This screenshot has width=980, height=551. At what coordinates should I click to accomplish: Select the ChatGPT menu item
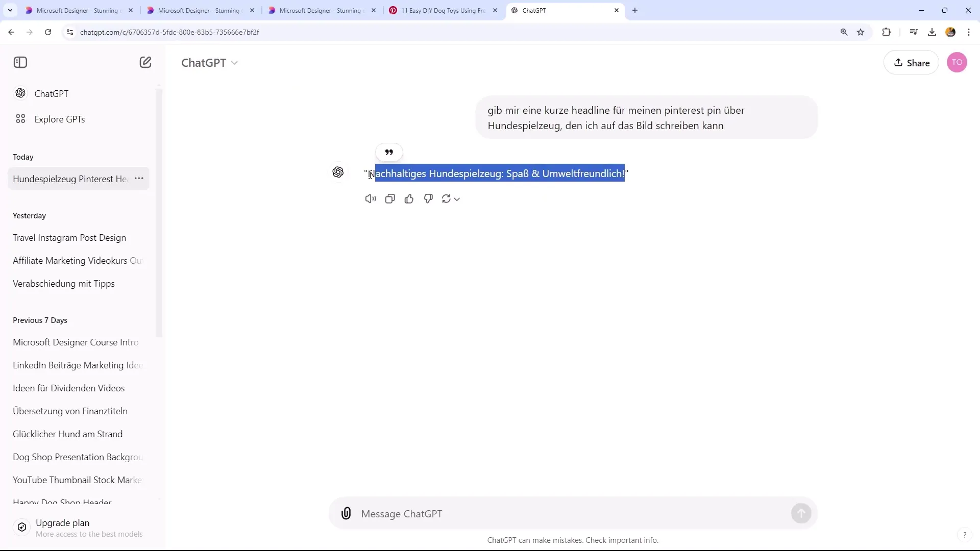click(x=51, y=93)
